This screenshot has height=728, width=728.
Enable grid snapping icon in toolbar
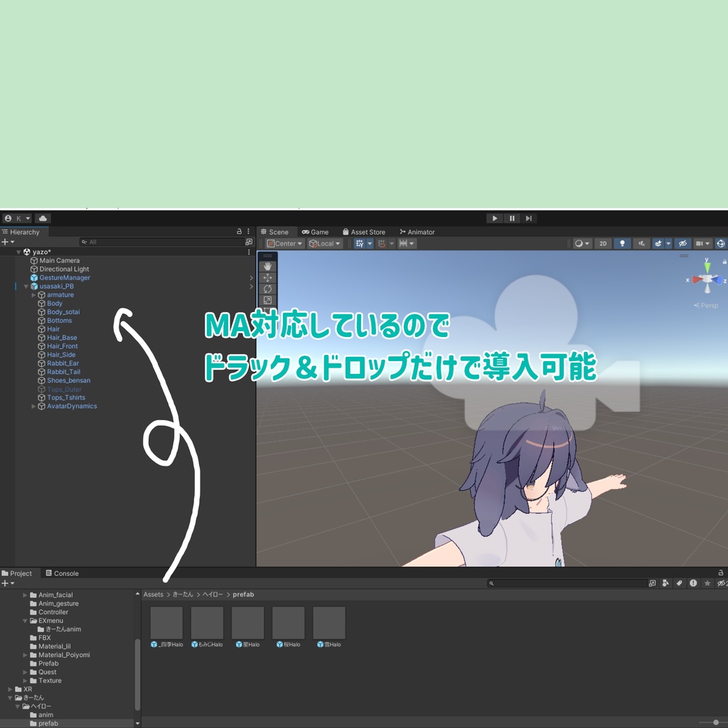tap(383, 244)
